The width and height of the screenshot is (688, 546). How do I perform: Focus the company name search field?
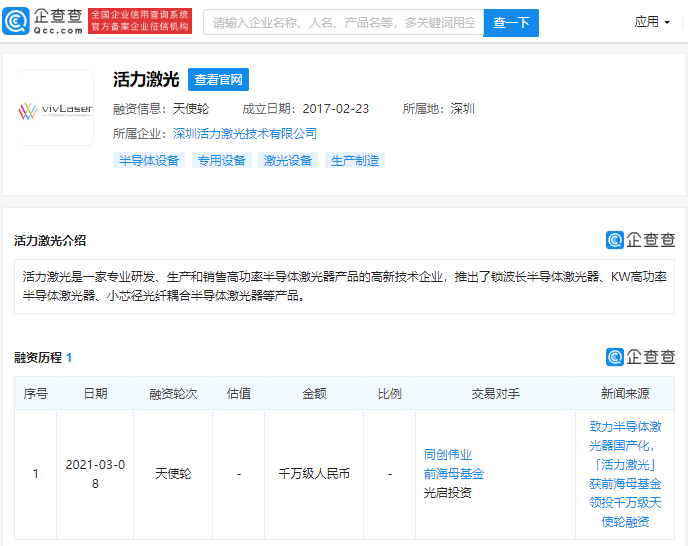point(344,22)
